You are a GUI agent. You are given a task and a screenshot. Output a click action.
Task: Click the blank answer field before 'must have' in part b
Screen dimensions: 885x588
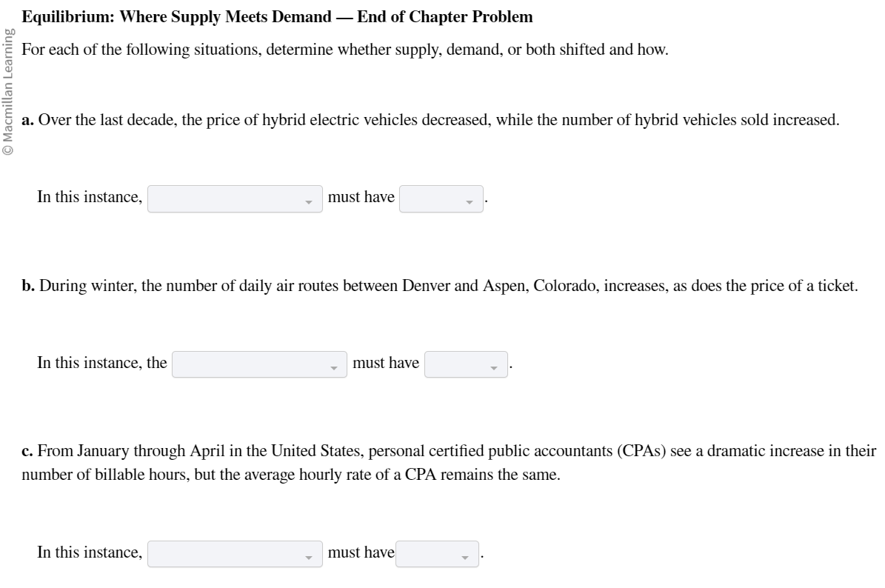(x=258, y=362)
